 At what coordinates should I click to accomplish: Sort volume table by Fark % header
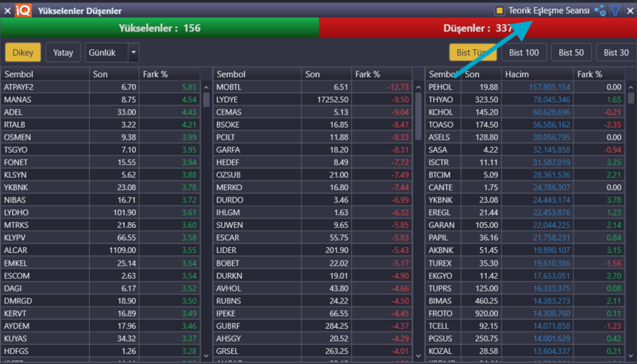(x=599, y=74)
